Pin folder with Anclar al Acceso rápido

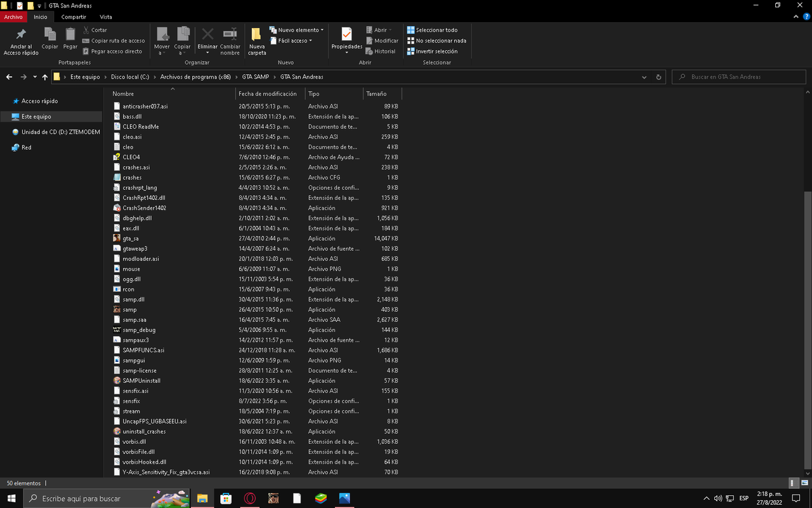(21, 42)
